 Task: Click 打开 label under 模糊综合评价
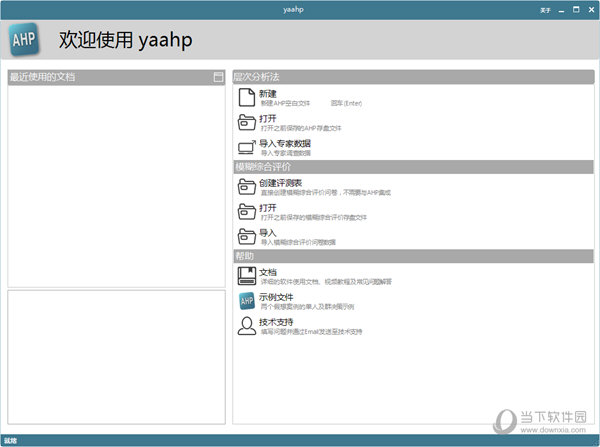(x=267, y=208)
